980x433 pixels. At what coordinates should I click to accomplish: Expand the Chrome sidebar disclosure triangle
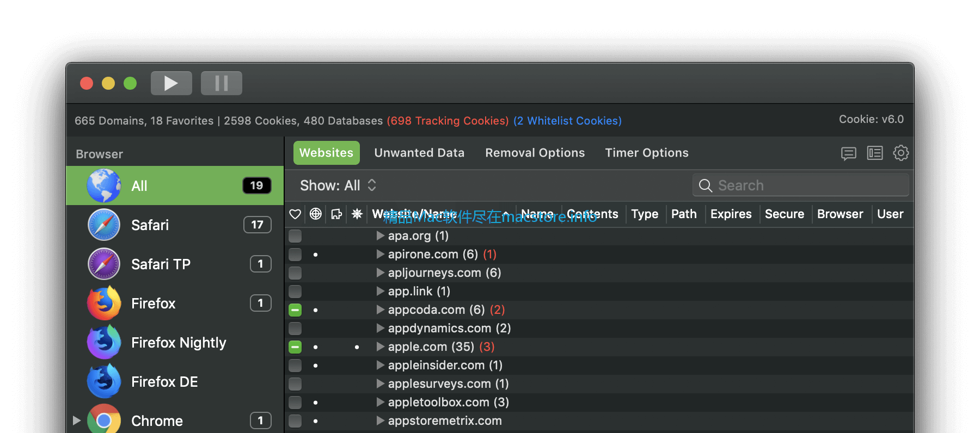click(77, 420)
